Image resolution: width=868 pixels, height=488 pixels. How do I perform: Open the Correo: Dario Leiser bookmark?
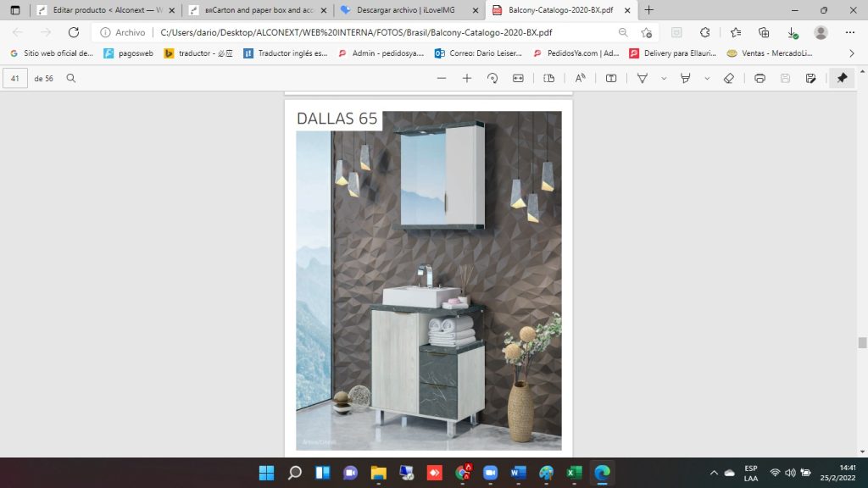click(478, 53)
